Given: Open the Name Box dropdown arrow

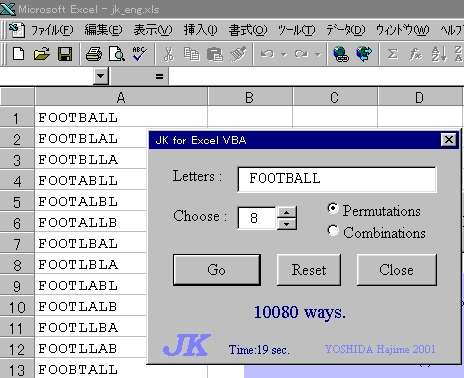Looking at the screenshot, I should click(x=101, y=77).
